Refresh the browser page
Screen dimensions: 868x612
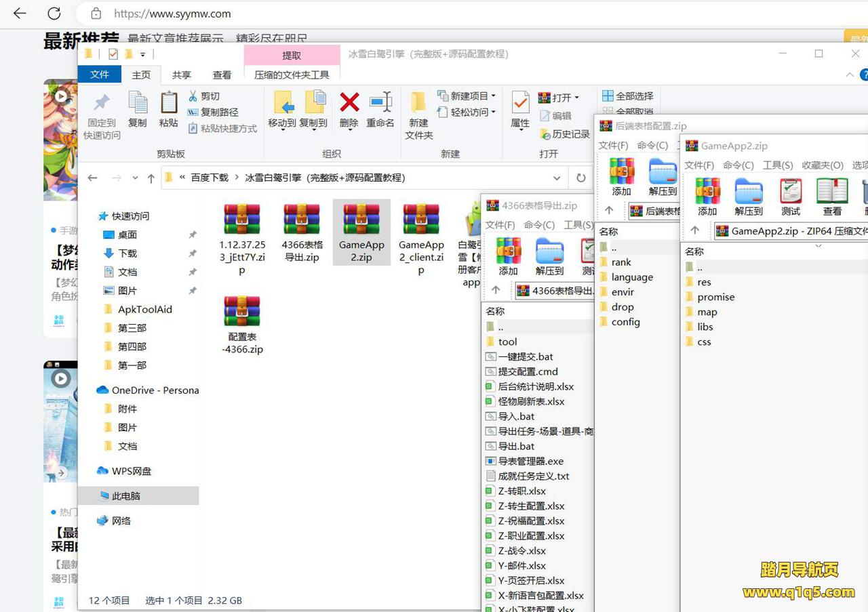(x=54, y=14)
